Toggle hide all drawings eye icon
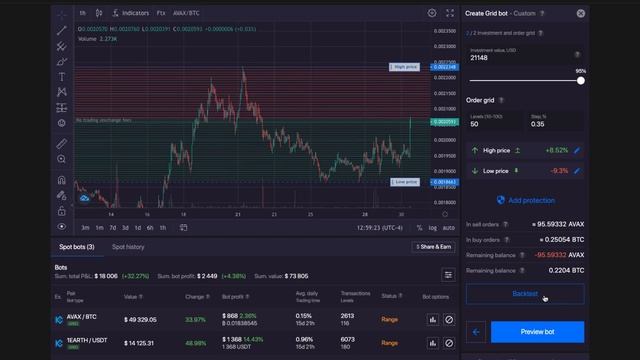Image resolution: width=640 pixels, height=360 pixels. [62, 227]
